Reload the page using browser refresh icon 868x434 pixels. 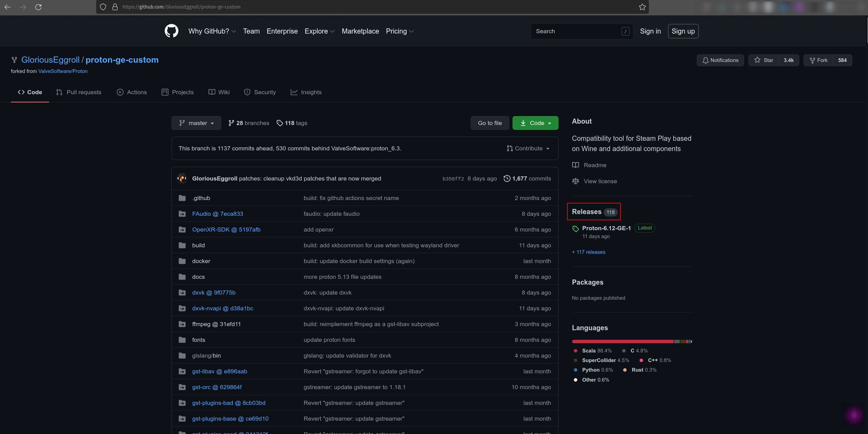coord(38,7)
